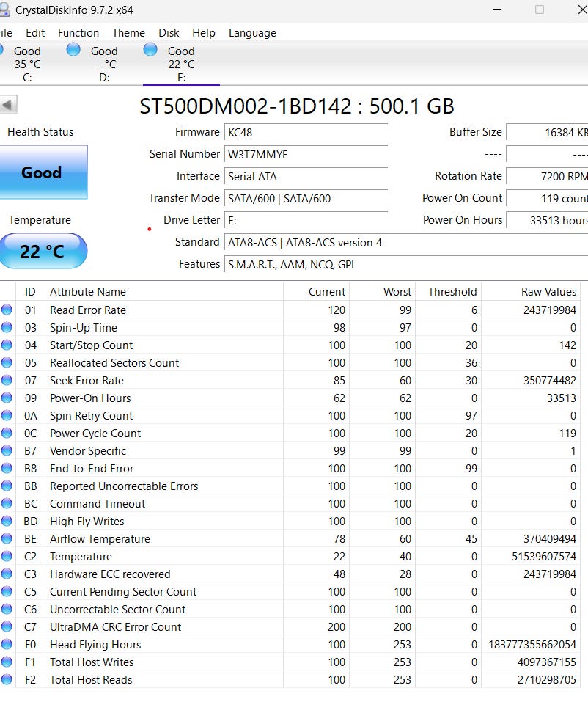
Task: Open the Help menu
Action: point(204,33)
